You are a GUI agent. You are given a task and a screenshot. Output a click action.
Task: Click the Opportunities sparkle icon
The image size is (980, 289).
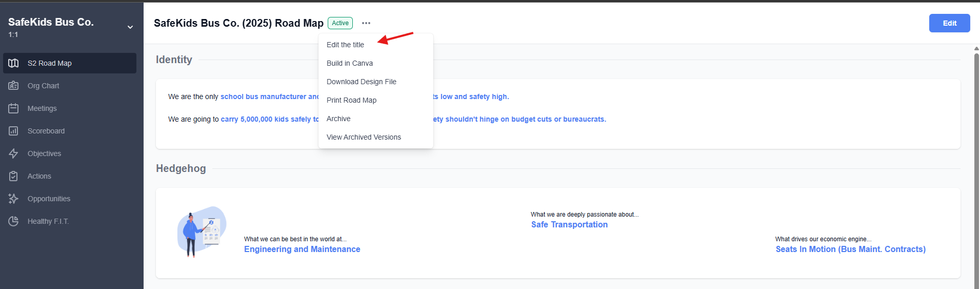(x=13, y=199)
